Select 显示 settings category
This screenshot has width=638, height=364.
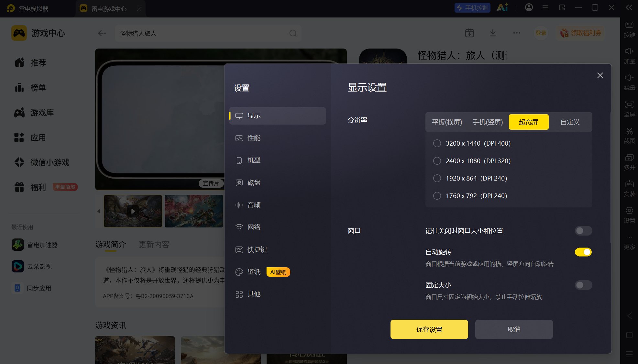pos(277,116)
